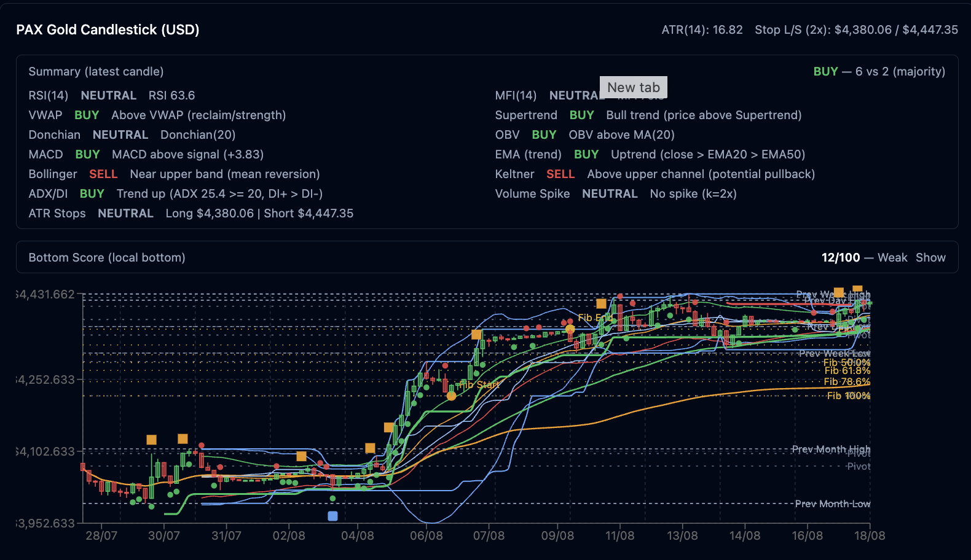Click the blue square bottom-signal marker

click(x=332, y=516)
